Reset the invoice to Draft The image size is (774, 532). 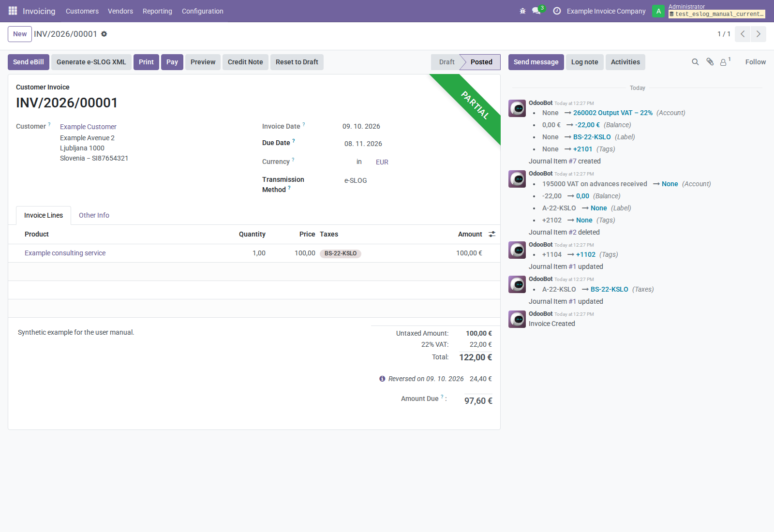coord(297,62)
